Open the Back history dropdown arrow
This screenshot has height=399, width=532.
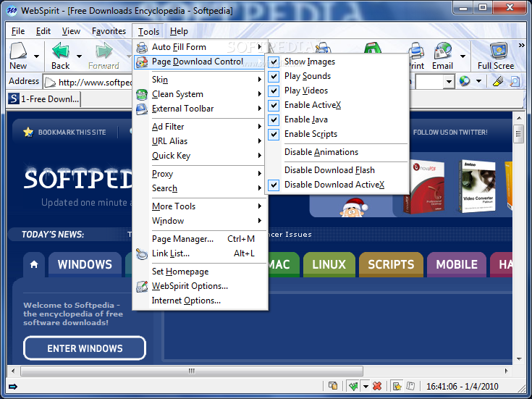[x=79, y=56]
